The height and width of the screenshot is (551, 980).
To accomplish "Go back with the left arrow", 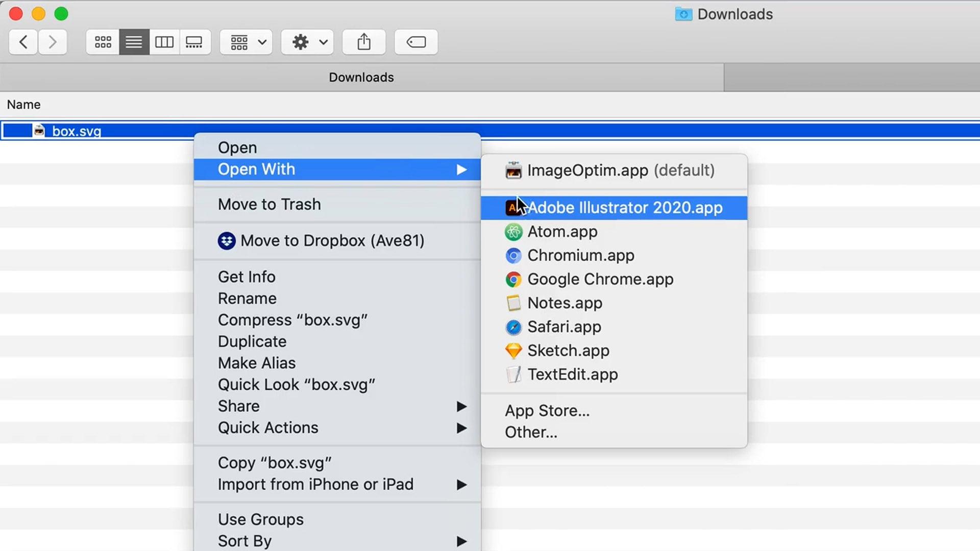I will [23, 42].
